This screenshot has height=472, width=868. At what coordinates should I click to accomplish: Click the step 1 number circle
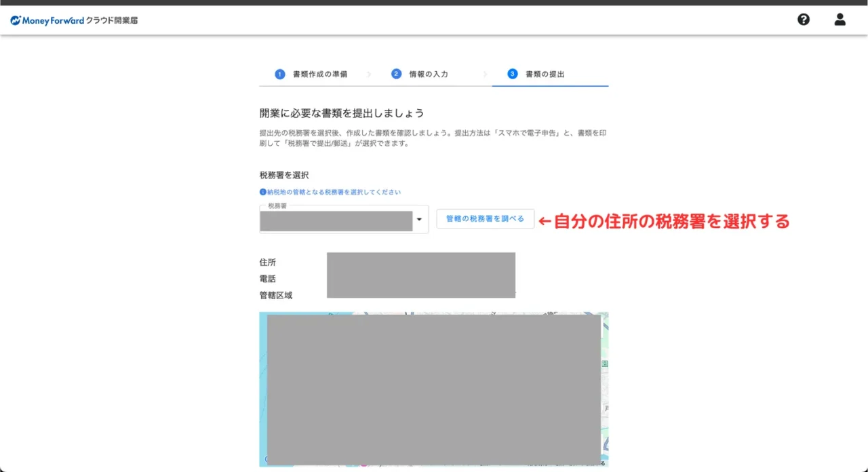pos(280,74)
